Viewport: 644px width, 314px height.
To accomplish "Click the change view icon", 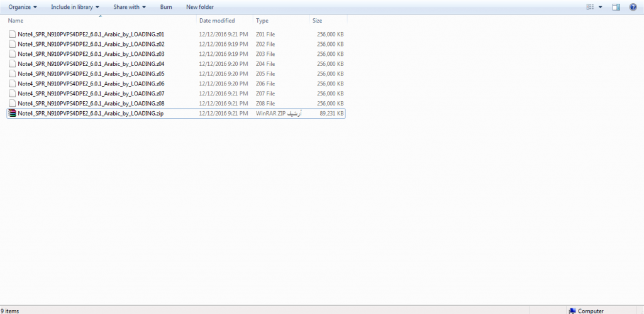I will [590, 7].
